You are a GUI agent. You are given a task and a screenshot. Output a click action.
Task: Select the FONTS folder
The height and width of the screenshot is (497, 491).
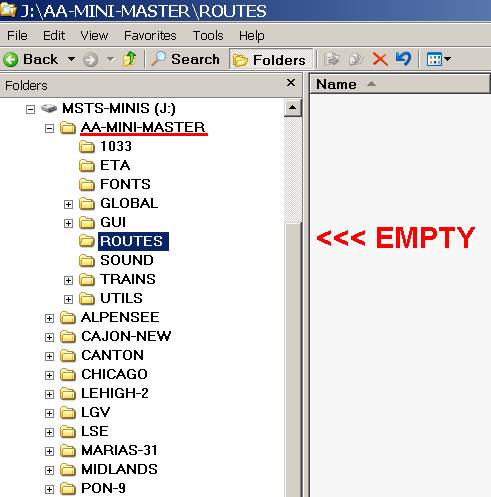(x=125, y=184)
